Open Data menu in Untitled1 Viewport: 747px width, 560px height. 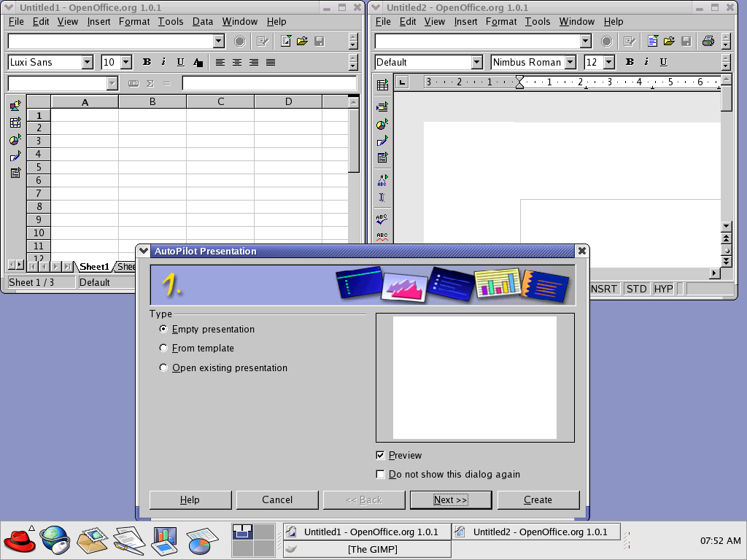(x=203, y=21)
